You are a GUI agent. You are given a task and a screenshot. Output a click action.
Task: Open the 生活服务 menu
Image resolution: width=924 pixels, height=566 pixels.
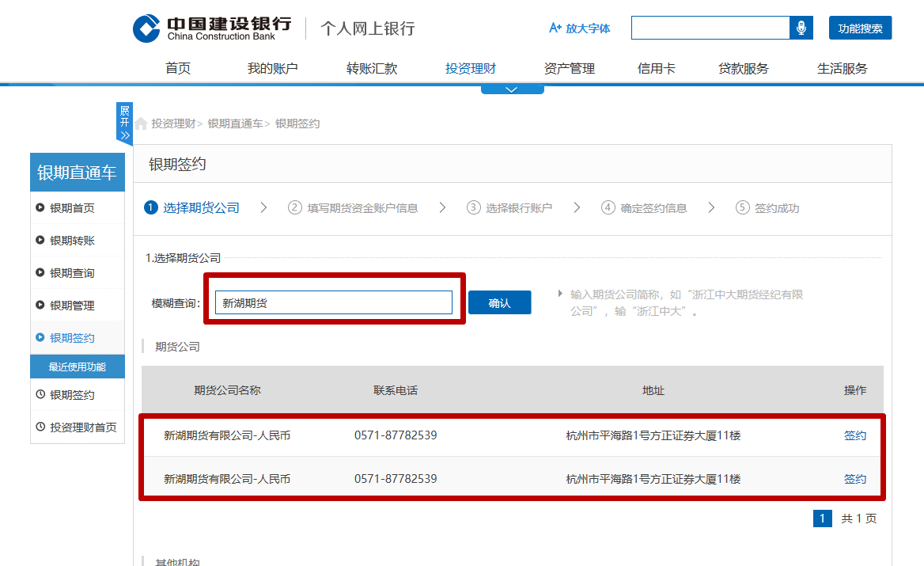tap(842, 68)
